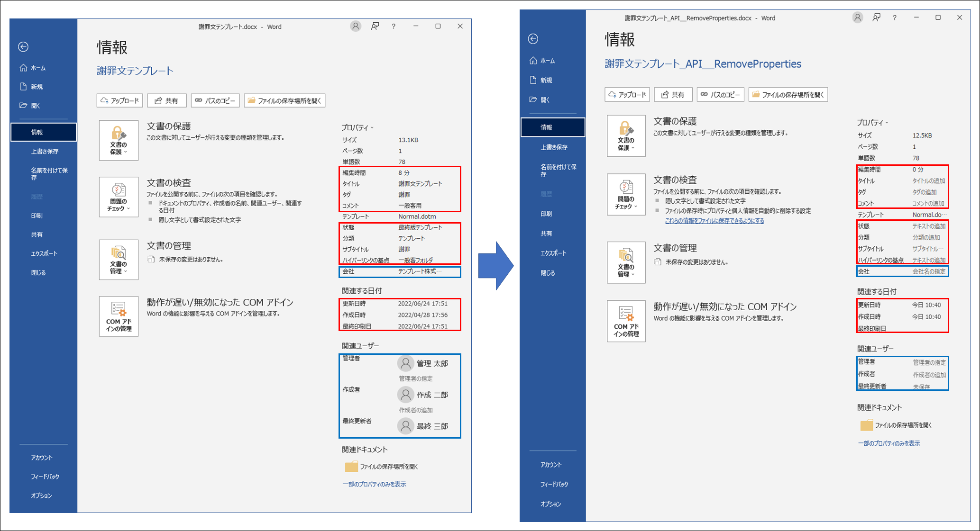Viewport: 980px width, 531px height.
Task: Open 印刷 in the left window sidebar
Action: coord(37,216)
